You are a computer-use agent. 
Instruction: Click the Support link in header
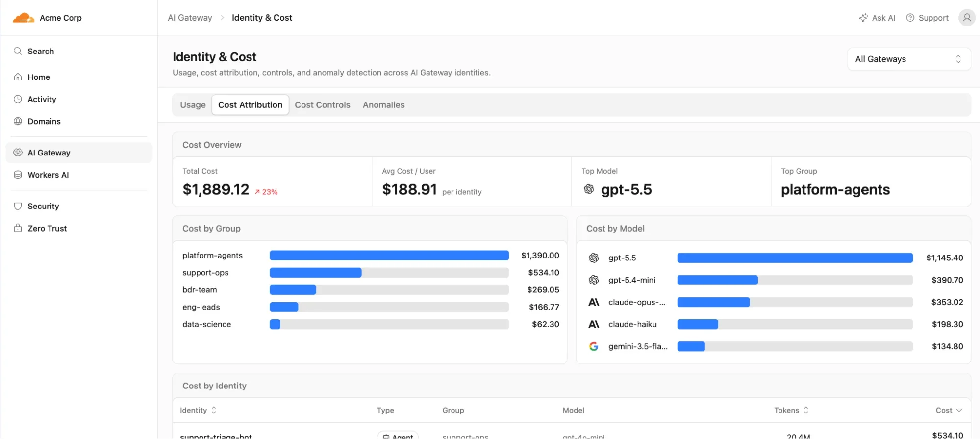[927, 18]
